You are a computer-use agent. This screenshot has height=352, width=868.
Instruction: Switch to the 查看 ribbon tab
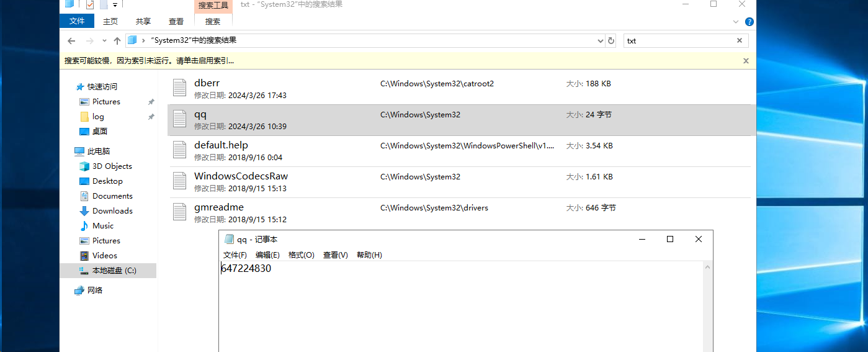[x=176, y=21]
